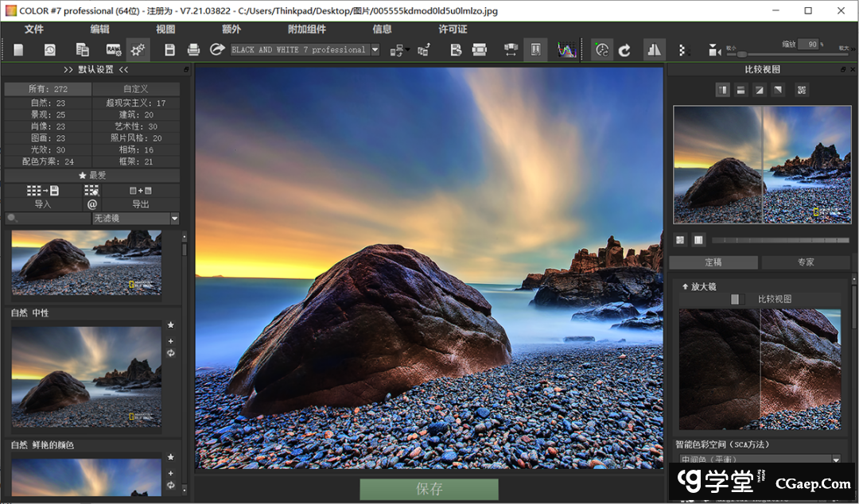Click the rotate clockwise arrow icon
859x504 pixels.
[x=624, y=50]
